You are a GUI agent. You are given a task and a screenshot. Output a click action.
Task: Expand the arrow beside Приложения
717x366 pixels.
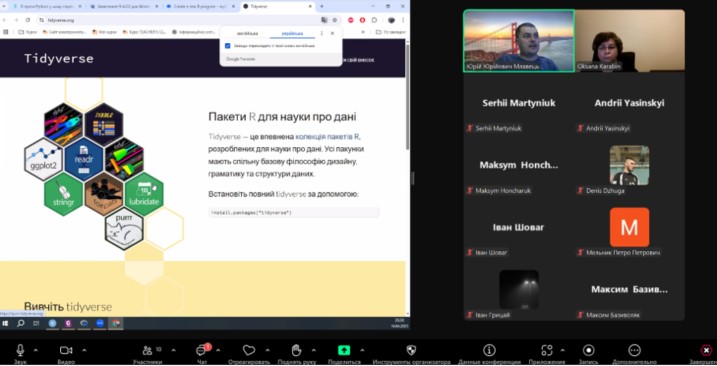[x=562, y=350]
